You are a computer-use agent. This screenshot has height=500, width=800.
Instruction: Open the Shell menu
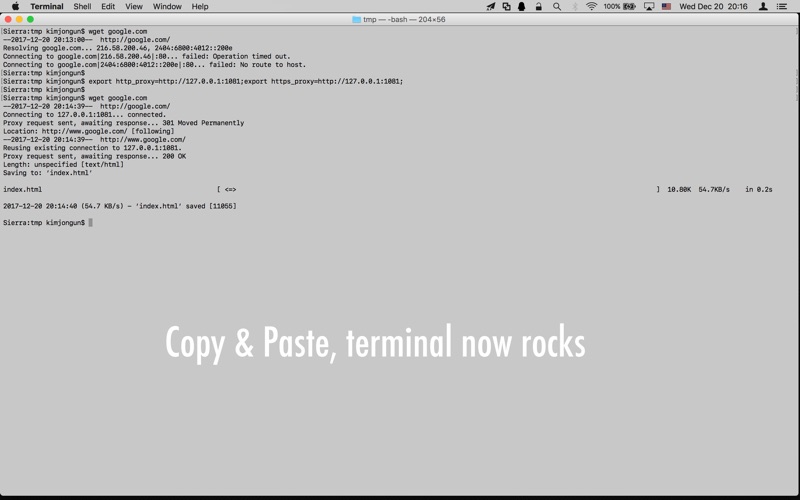click(82, 7)
